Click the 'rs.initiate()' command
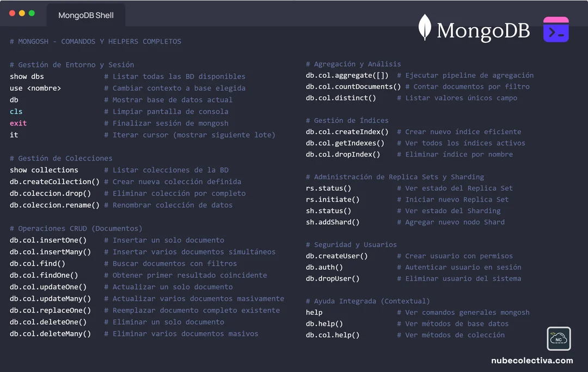The image size is (588, 372). [333, 200]
